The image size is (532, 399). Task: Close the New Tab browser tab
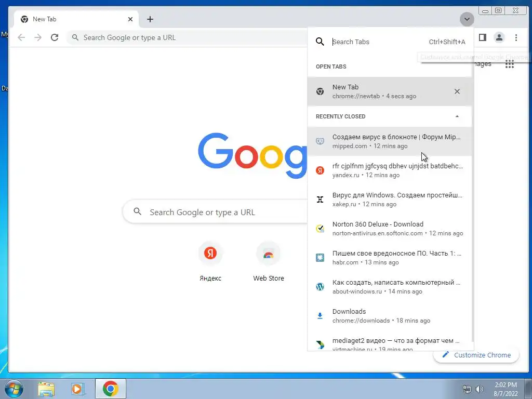coord(130,19)
